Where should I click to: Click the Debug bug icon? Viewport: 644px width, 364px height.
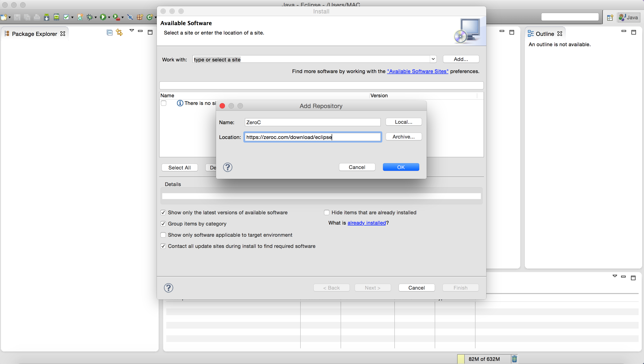pos(89,17)
